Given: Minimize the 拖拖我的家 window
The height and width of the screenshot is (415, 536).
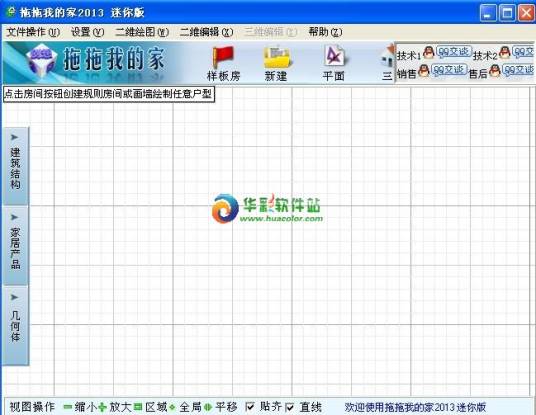Looking at the screenshot, I should pyautogui.click(x=488, y=13).
